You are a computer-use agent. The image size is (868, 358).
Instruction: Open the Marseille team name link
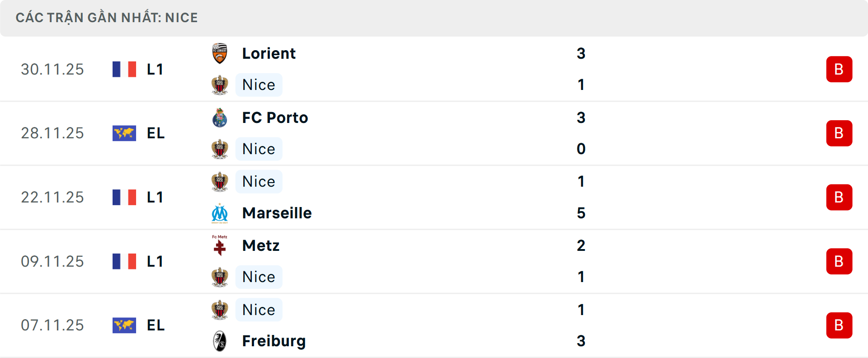pos(277,213)
